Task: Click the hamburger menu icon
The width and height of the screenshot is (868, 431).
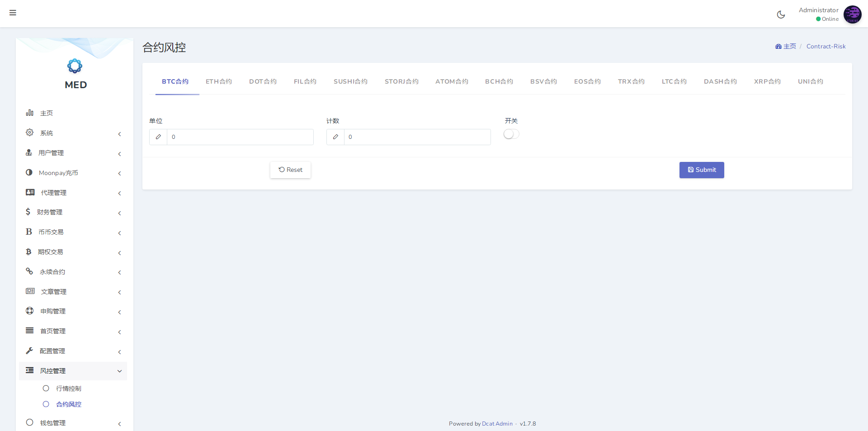Action: click(13, 13)
